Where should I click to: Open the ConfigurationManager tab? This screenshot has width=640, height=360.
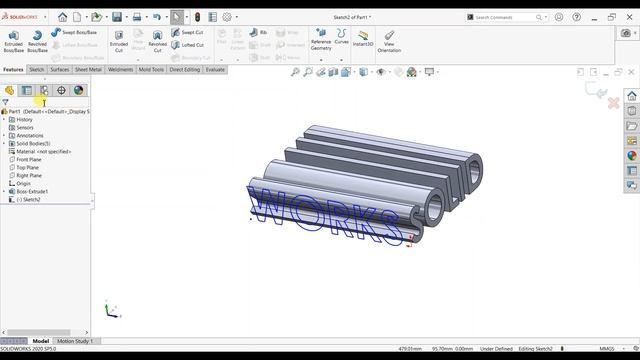44,90
